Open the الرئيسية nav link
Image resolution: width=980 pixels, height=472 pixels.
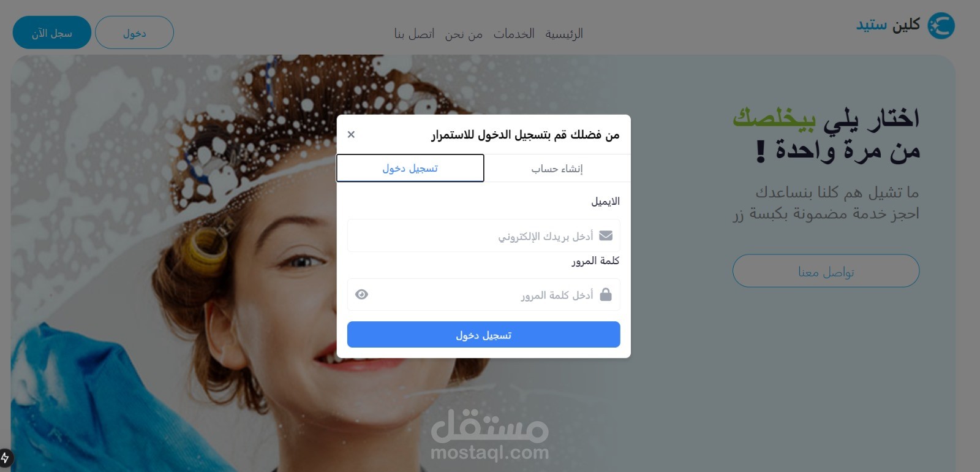[x=564, y=34]
